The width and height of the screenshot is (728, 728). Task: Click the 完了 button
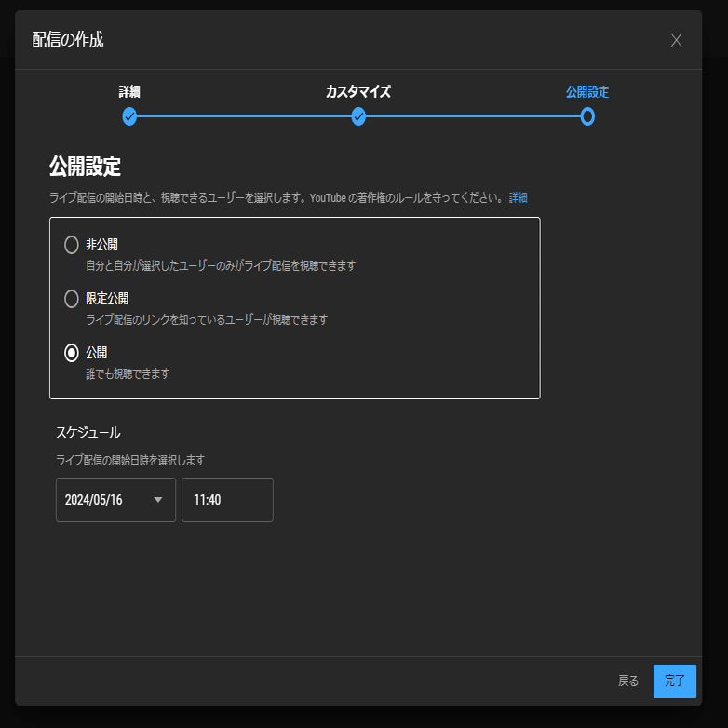coord(675,681)
